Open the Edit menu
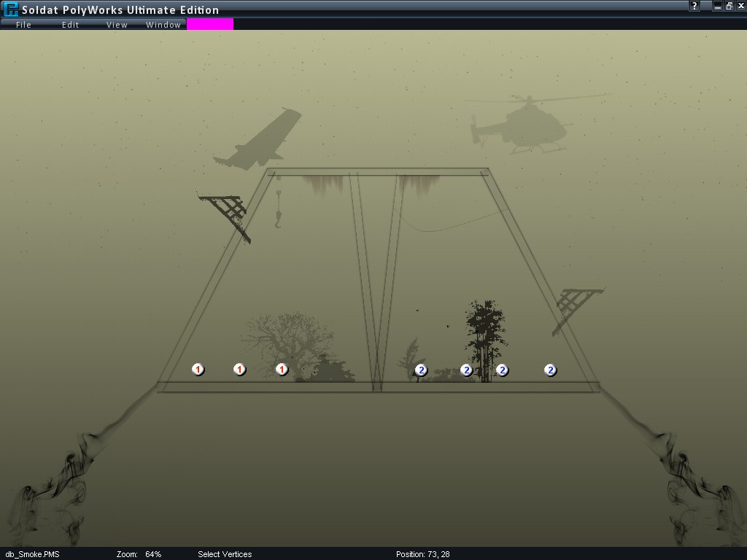Viewport: 747px width, 560px height. point(70,25)
